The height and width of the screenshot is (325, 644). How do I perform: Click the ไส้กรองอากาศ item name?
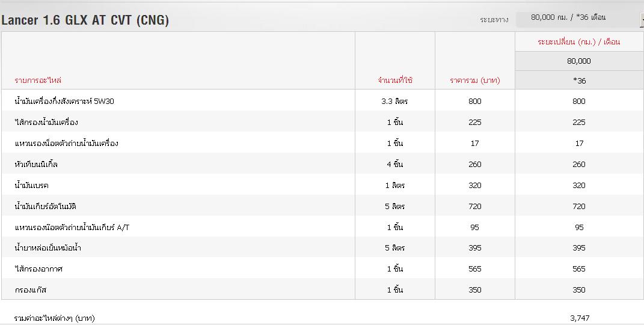coord(38,269)
